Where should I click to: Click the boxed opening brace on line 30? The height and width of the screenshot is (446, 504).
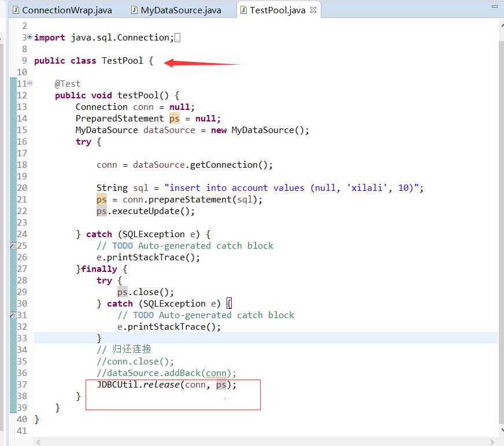click(229, 304)
